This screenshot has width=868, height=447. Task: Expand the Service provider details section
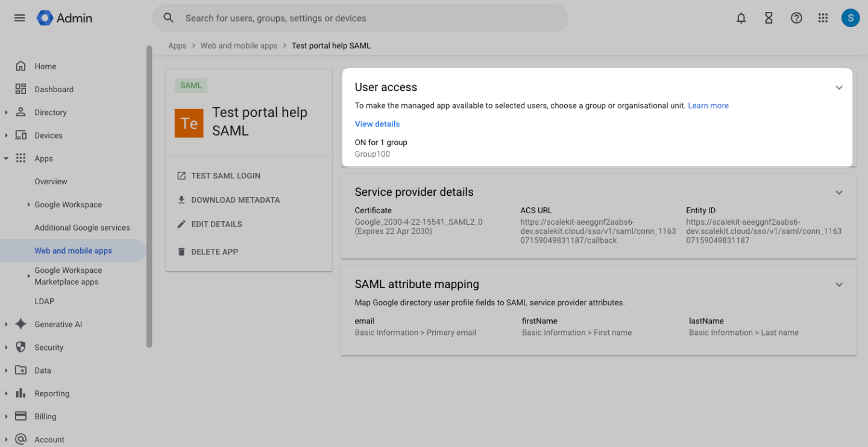(x=838, y=192)
